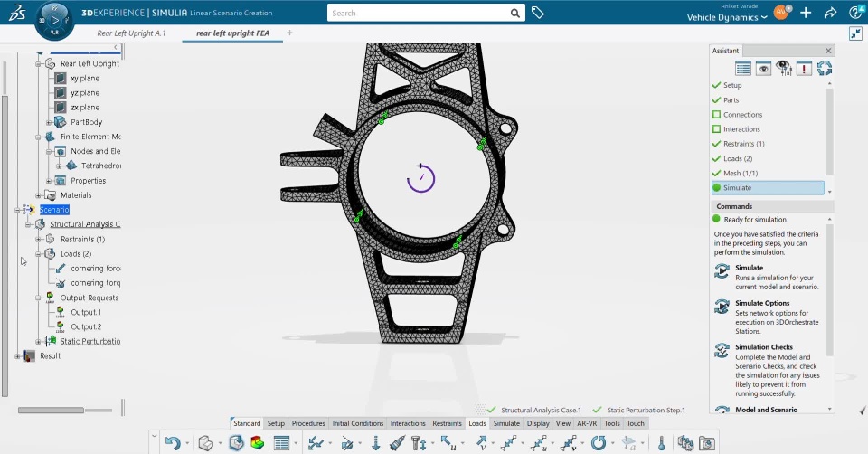Click the Undo icon in bottom toolbar
868x454 pixels.
pos(173,443)
